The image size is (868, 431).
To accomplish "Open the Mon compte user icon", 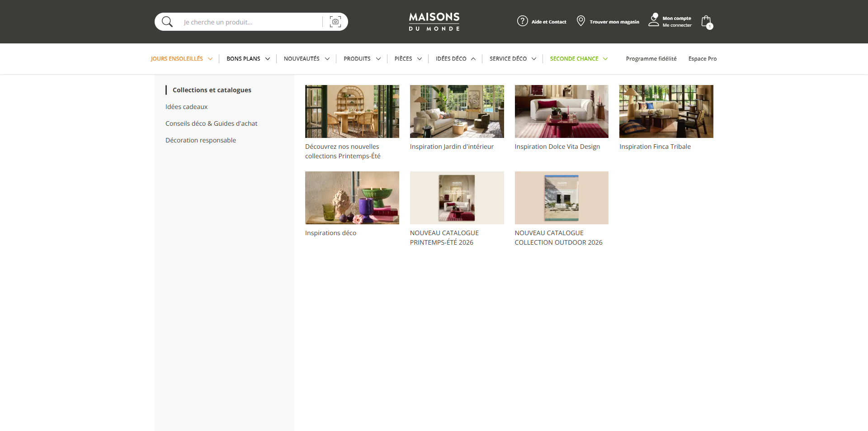I will (654, 20).
